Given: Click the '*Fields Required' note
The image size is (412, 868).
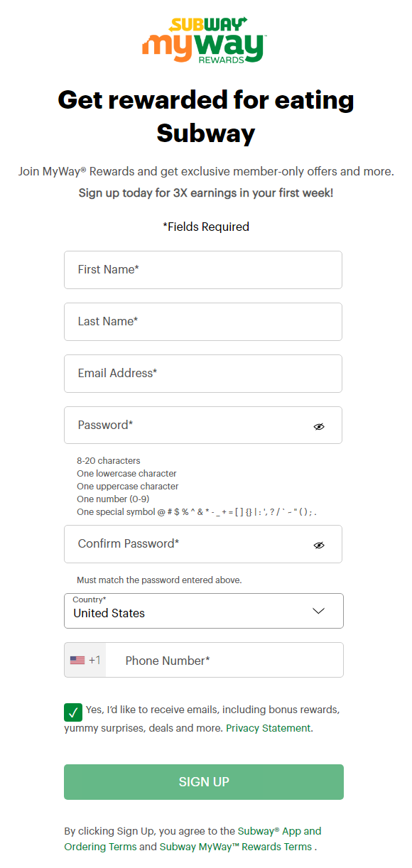Looking at the screenshot, I should [206, 227].
